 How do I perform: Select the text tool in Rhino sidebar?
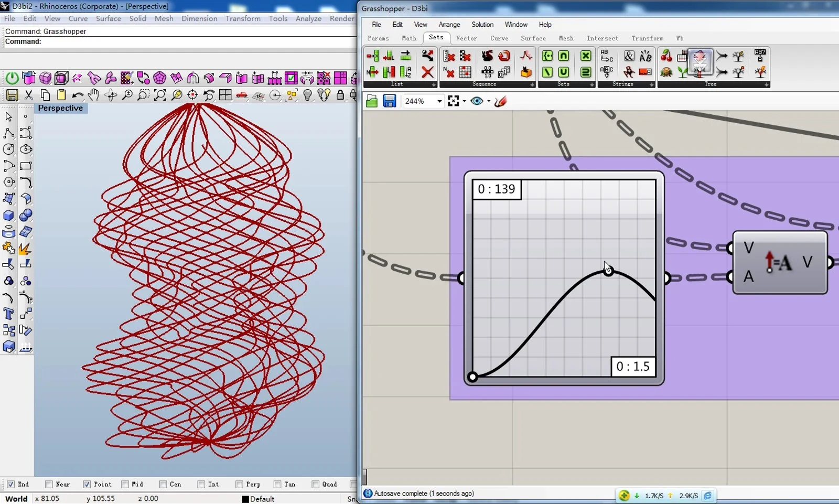8,314
